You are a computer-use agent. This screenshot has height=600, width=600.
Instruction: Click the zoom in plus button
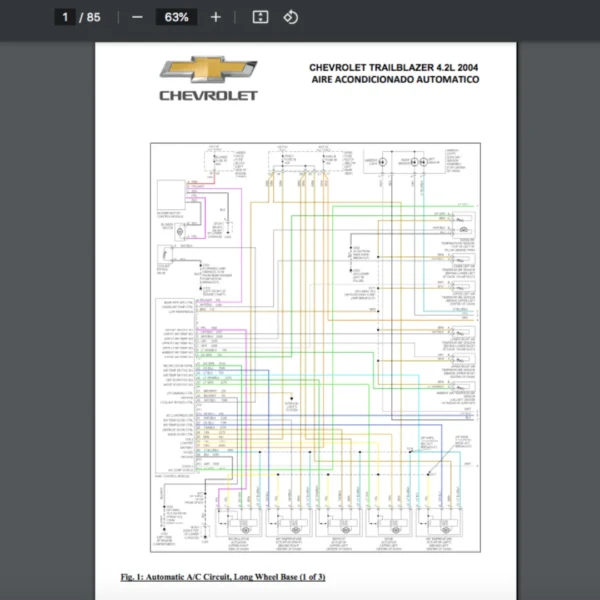[x=216, y=17]
